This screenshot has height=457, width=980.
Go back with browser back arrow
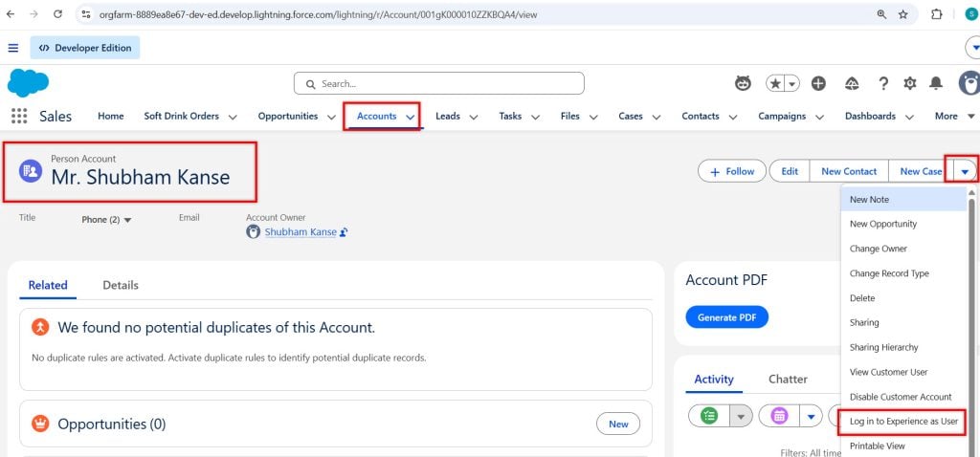(x=10, y=14)
